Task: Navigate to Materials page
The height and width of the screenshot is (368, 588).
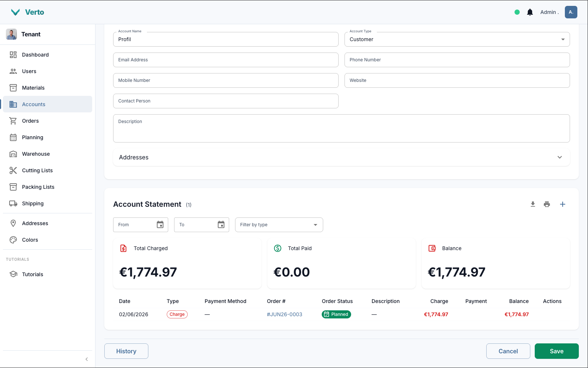Action: [x=48, y=88]
